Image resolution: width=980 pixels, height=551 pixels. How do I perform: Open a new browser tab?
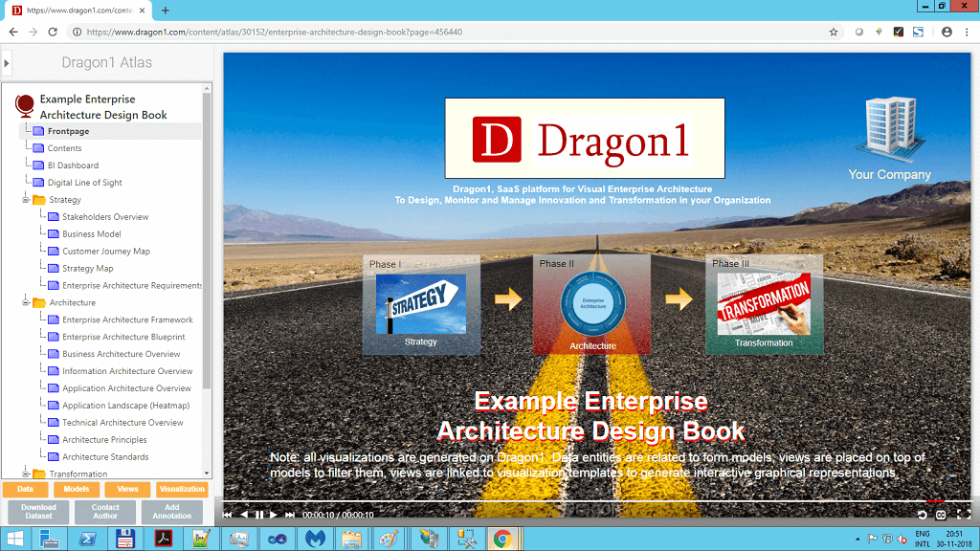165,11
